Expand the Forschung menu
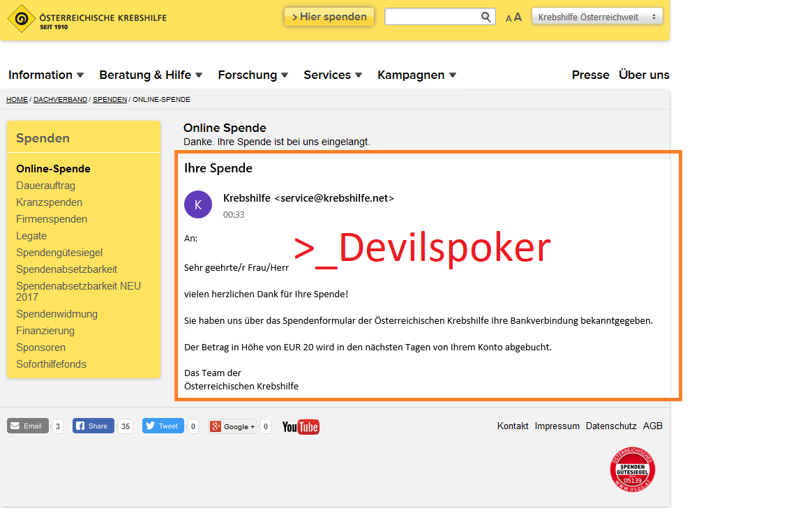Viewport: 812px width, 508px height. tap(253, 75)
